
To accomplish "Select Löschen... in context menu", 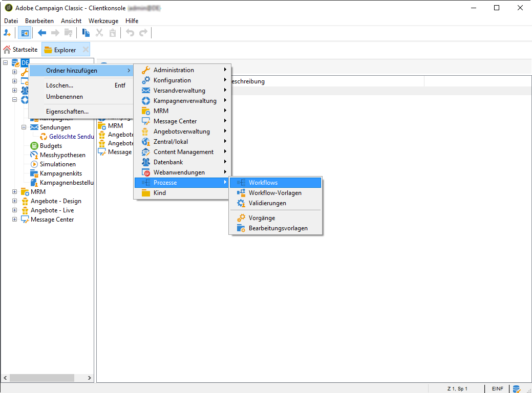I will pos(81,85).
